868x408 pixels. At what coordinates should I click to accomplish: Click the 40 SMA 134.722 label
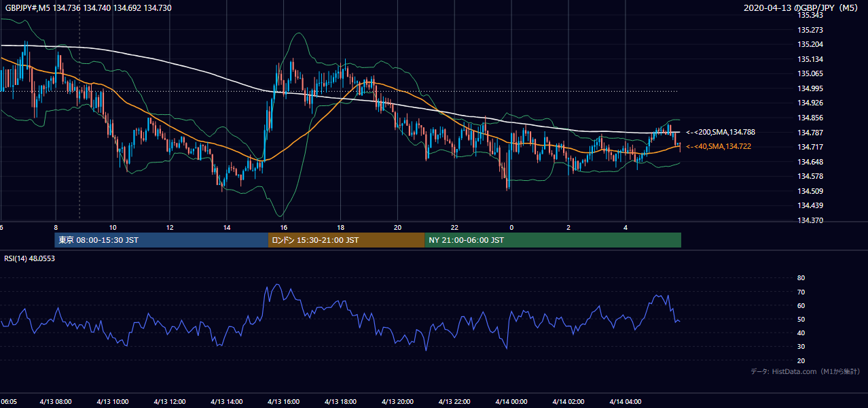click(719, 146)
